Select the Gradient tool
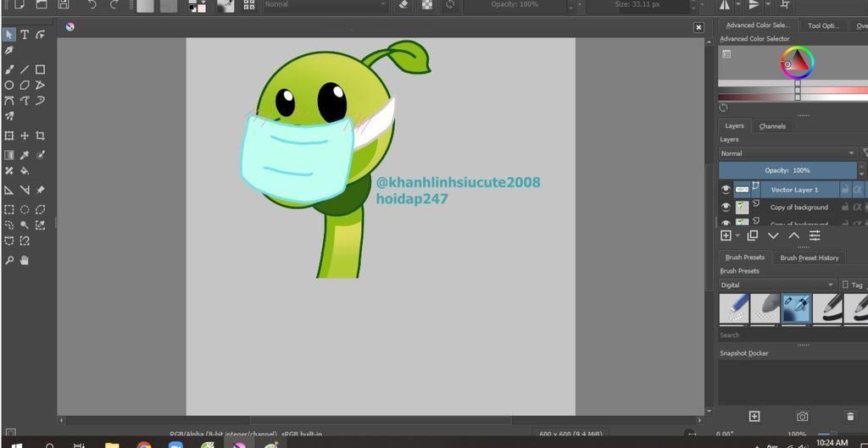 (8, 155)
